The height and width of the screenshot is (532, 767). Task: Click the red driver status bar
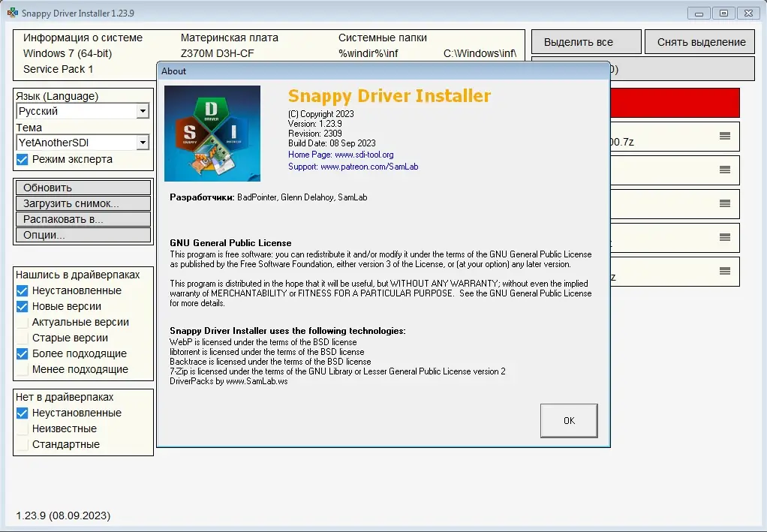click(675, 103)
